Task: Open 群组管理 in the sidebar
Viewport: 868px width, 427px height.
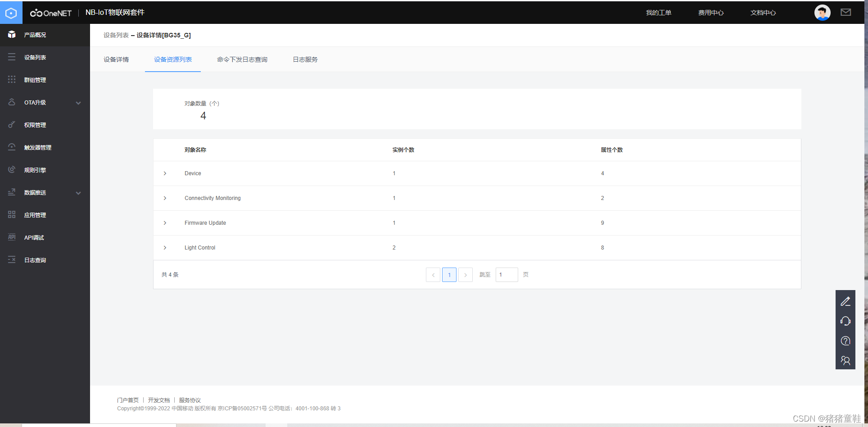Action: tap(35, 80)
